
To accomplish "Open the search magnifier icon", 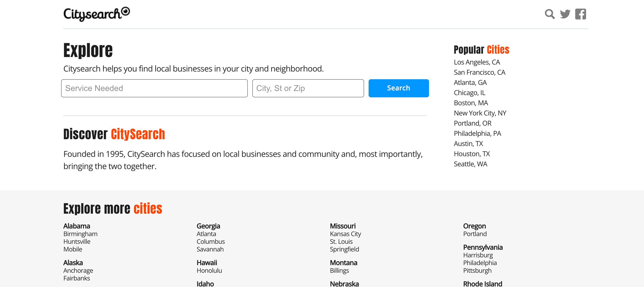I will pos(549,14).
